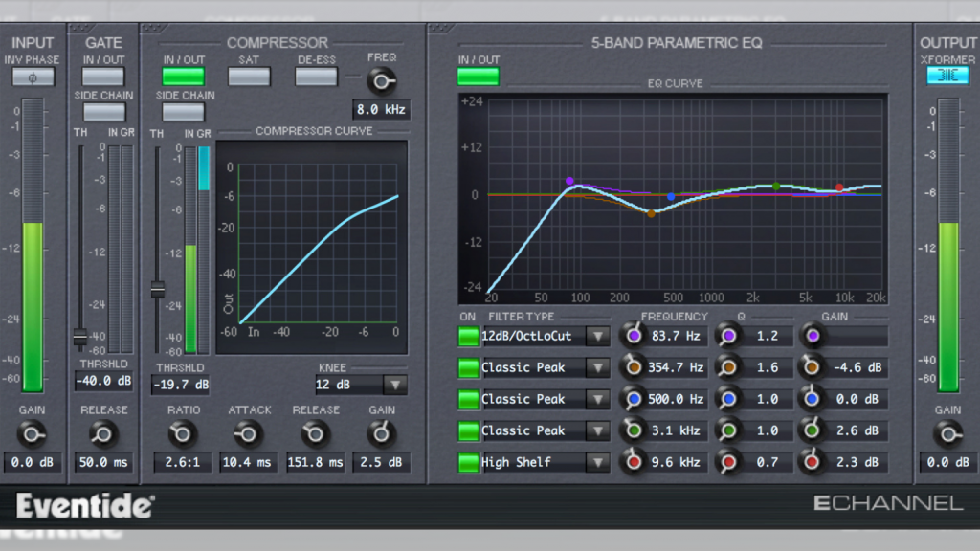Turn off the High Shelf band ON button
The height and width of the screenshot is (551, 980).
click(468, 463)
